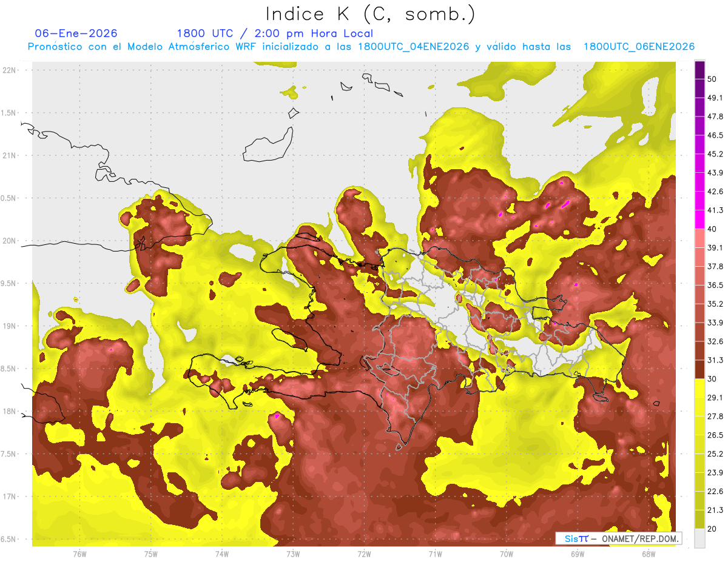The height and width of the screenshot is (562, 728).
Task: Click the "36.5" value on the color scale
Action: (x=715, y=285)
